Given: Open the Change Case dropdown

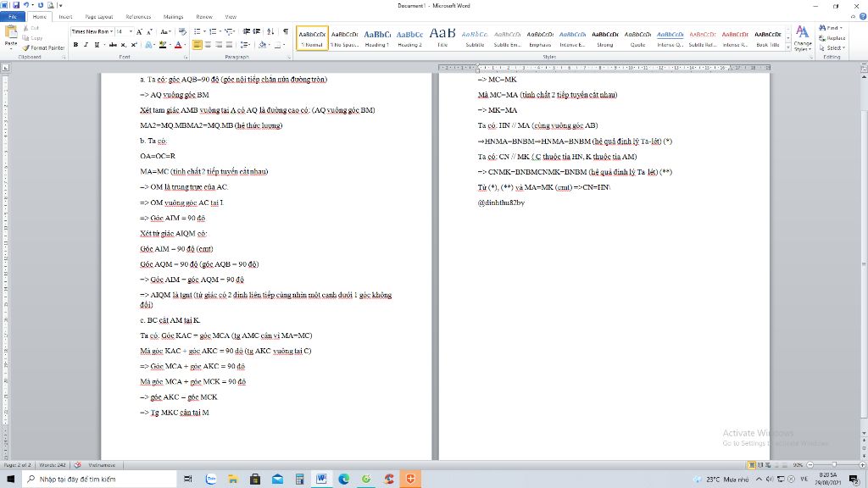Looking at the screenshot, I should point(165,32).
